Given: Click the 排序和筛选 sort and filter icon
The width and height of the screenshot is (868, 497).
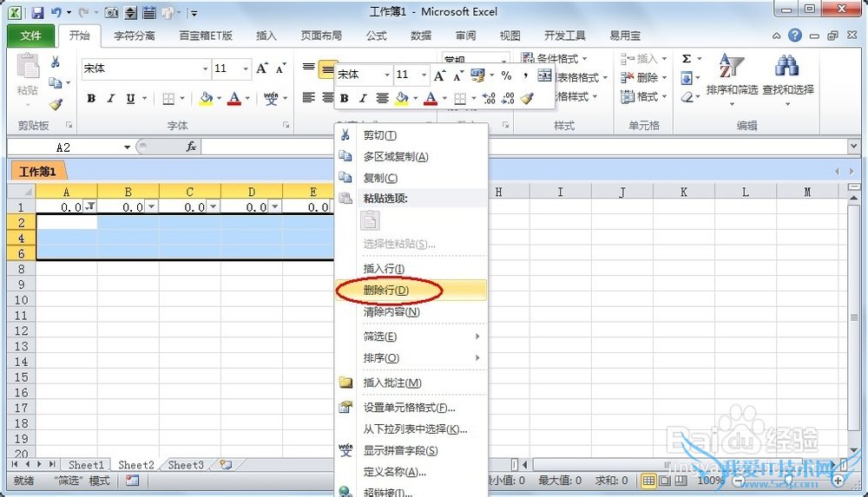Looking at the screenshot, I should (731, 65).
